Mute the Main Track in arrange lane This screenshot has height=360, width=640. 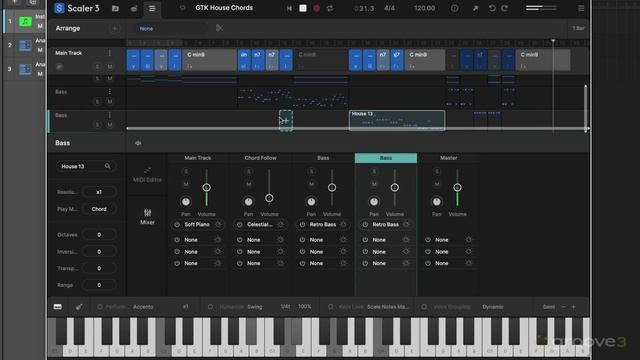(x=110, y=67)
